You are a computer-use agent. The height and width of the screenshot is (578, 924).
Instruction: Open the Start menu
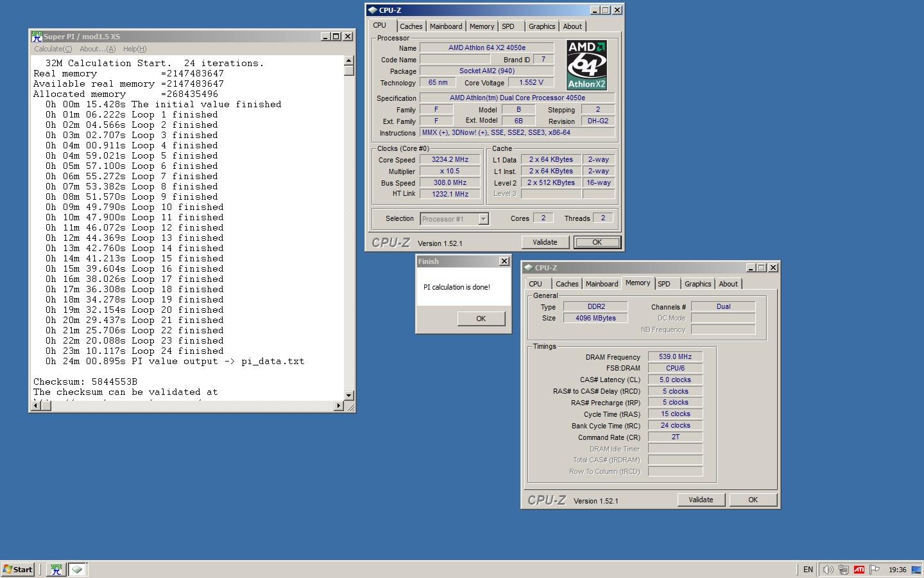[17, 569]
